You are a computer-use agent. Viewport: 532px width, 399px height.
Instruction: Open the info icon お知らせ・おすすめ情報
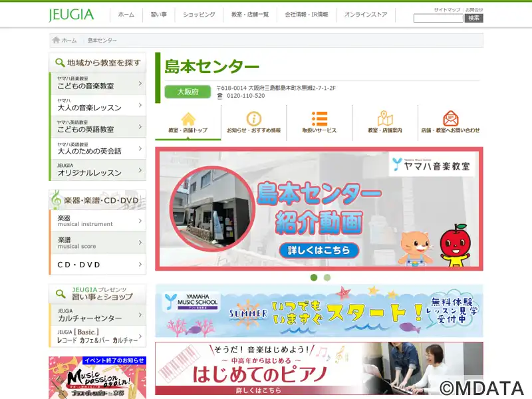(x=253, y=119)
